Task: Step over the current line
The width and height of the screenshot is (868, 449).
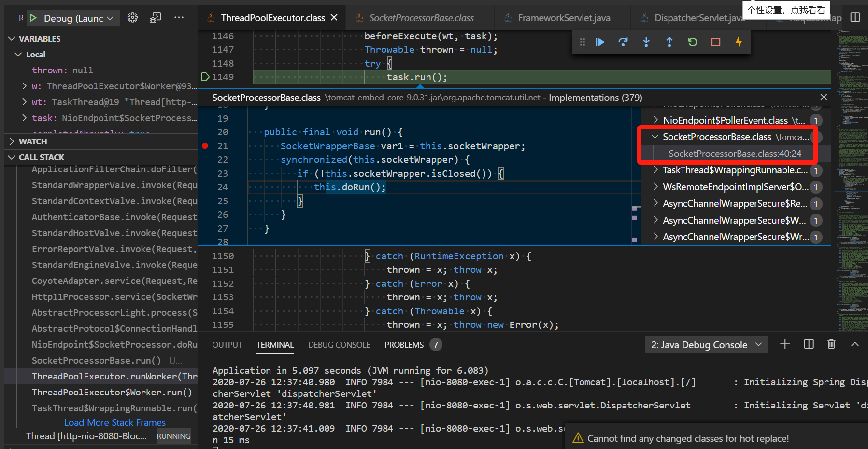Action: pyautogui.click(x=623, y=42)
